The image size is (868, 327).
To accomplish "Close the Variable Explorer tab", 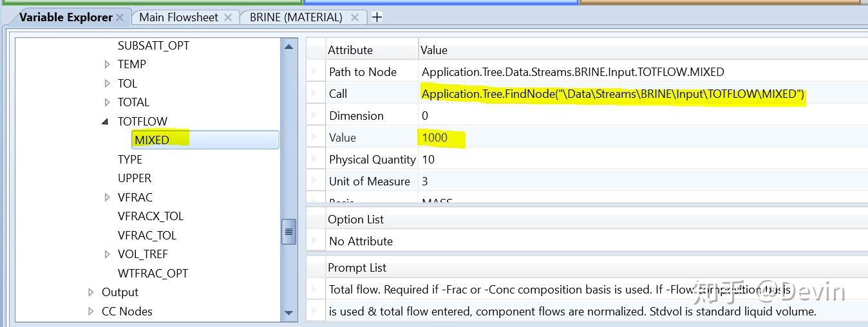I will pos(120,17).
